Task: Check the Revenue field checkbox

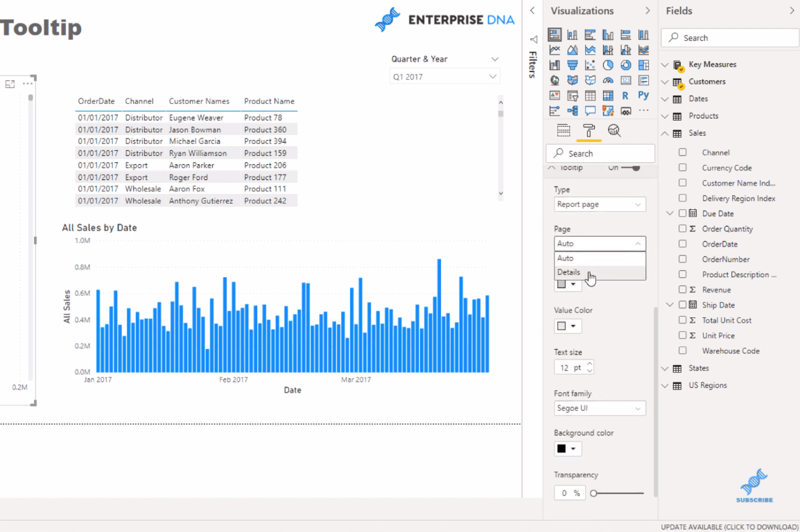Action: (x=683, y=290)
